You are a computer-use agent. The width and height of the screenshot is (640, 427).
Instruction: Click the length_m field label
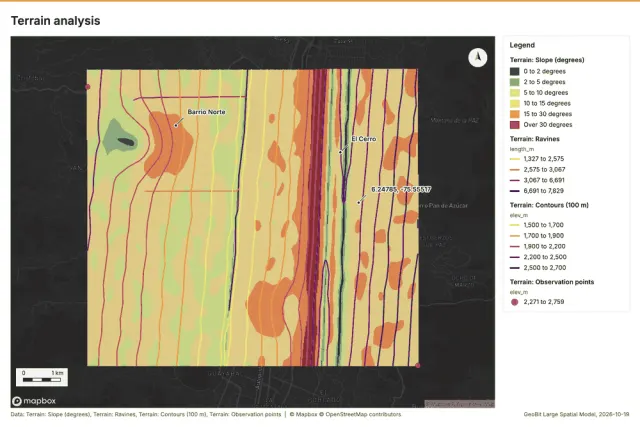(x=522, y=149)
